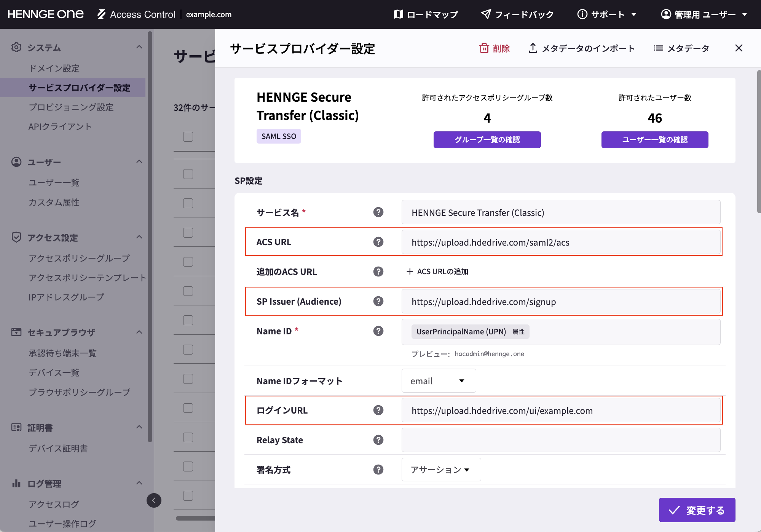Viewport: 761px width, 532px height.
Task: Click into the Relay State input field
Action: 561,440
